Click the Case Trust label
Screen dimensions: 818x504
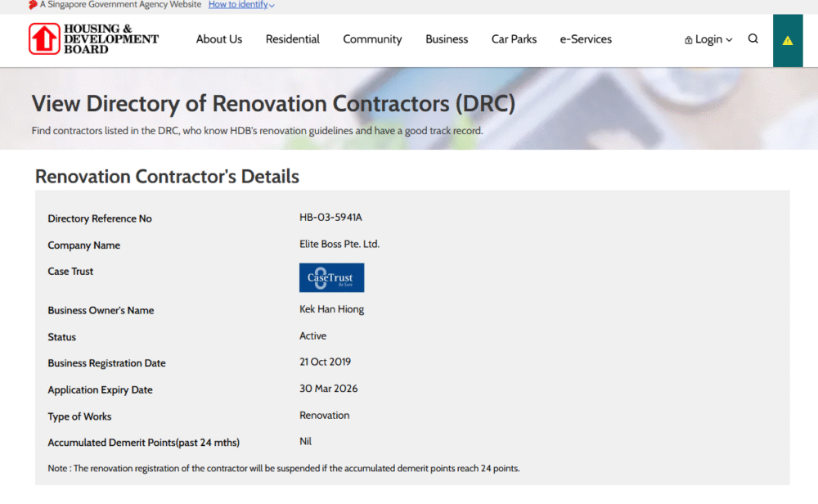coord(70,272)
